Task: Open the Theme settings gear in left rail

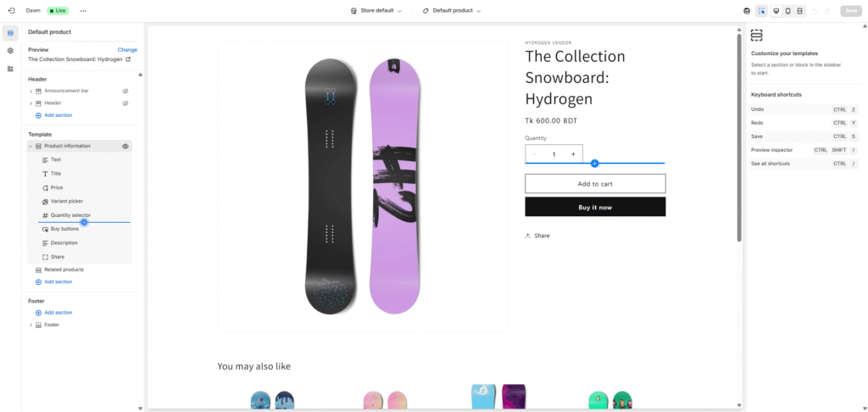Action: pos(10,51)
